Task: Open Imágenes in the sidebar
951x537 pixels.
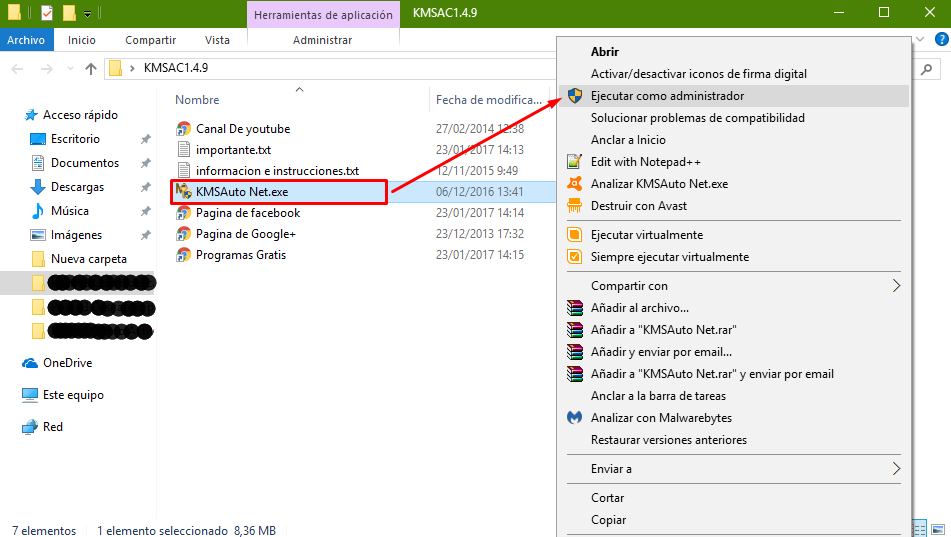Action: coord(76,235)
